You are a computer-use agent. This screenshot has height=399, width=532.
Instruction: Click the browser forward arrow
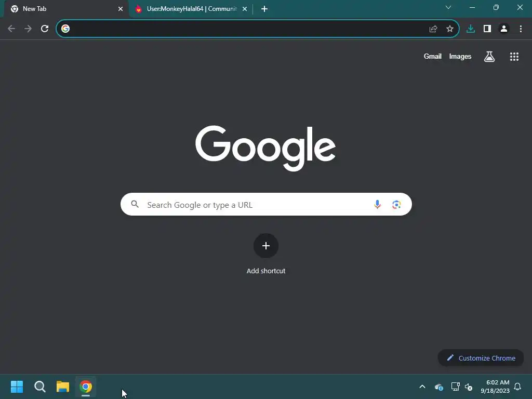click(28, 29)
